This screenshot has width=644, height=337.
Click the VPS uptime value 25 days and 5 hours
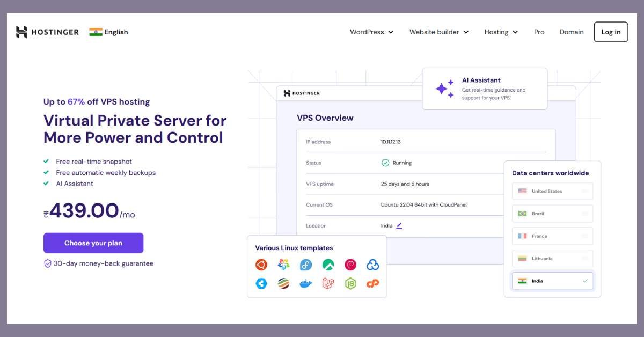[x=405, y=184]
